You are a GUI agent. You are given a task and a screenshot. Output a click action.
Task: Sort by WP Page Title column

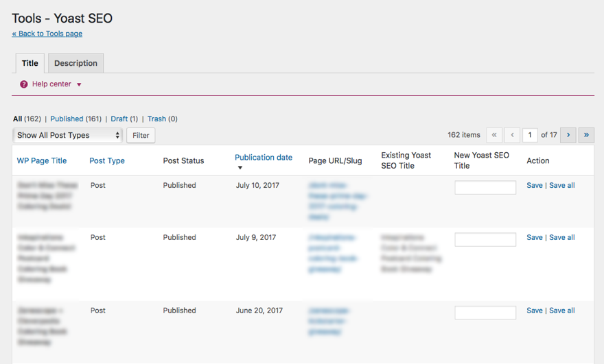click(42, 160)
